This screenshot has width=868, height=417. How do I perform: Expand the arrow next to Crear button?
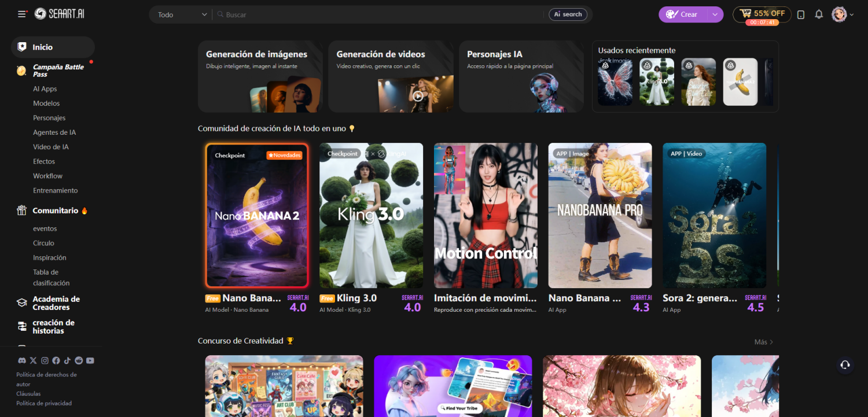715,14
